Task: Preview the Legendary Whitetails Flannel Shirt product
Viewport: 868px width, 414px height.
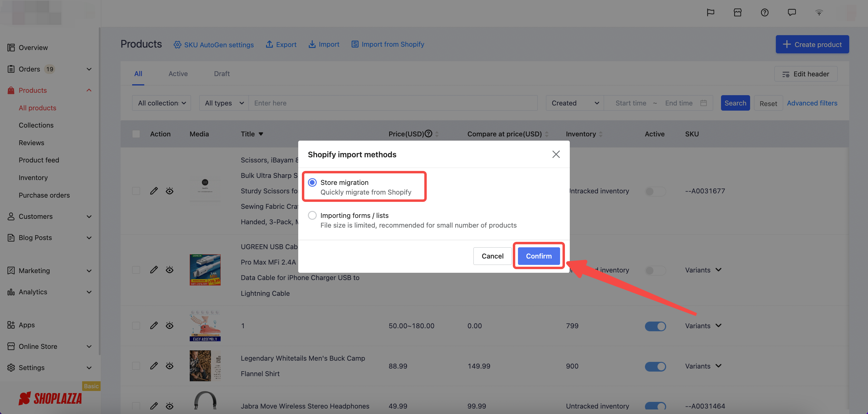Action: click(169, 366)
